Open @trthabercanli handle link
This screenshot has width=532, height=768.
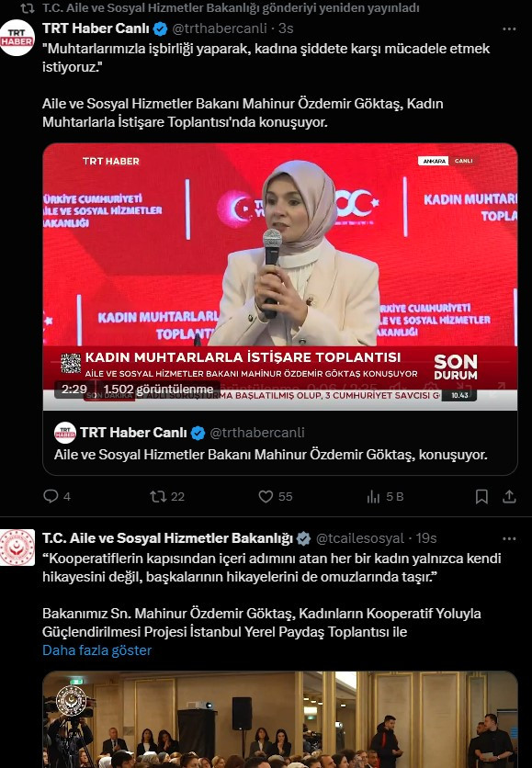(x=220, y=28)
